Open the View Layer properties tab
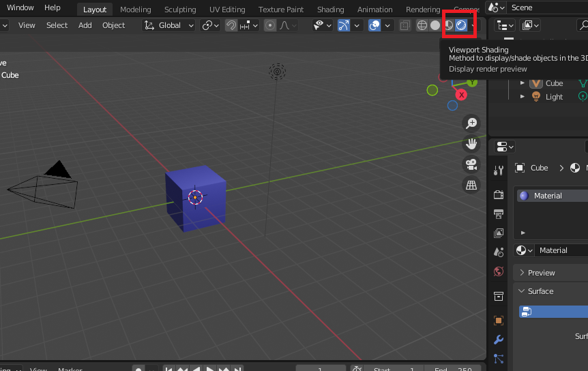This screenshot has height=371, width=588. (499, 233)
